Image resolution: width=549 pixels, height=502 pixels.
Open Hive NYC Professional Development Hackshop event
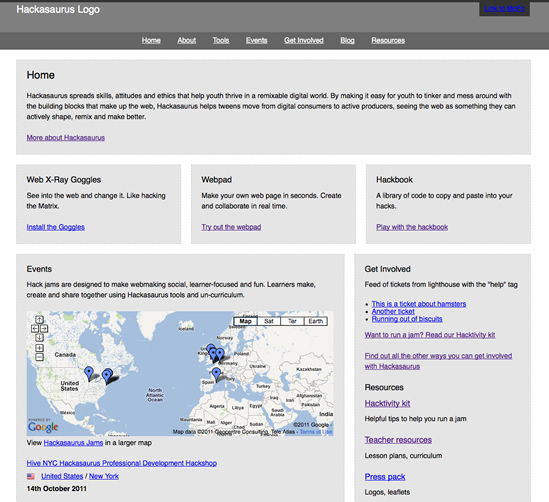coord(122,463)
